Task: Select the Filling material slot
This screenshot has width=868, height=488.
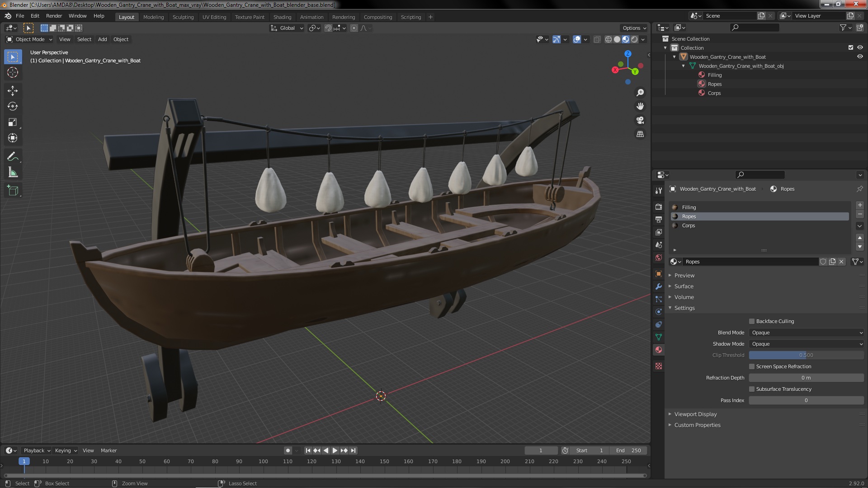Action: point(760,207)
